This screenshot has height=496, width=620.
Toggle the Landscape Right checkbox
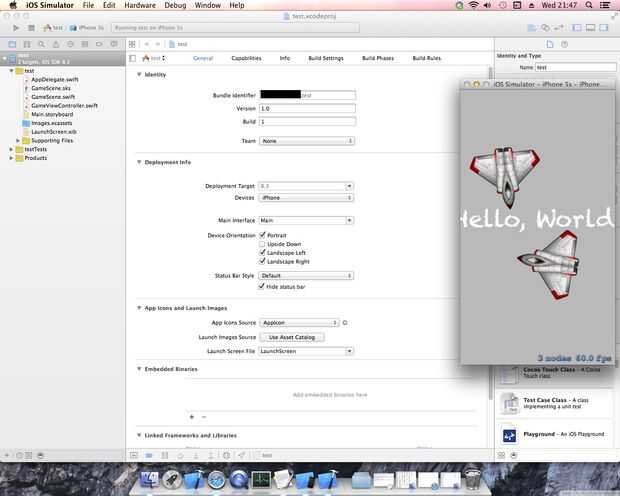262,261
